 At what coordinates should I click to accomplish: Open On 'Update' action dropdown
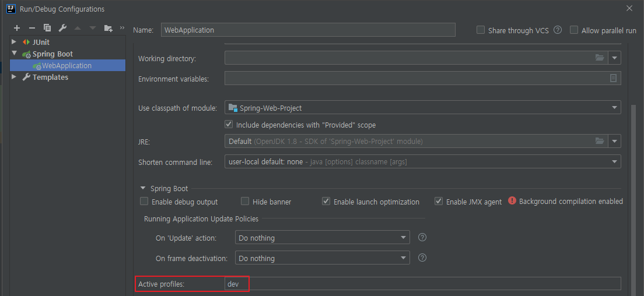[403, 237]
